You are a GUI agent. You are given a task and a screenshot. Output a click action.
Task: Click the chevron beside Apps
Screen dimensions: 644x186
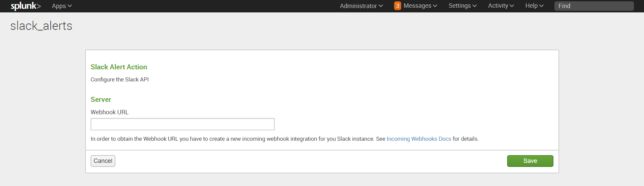[70, 6]
